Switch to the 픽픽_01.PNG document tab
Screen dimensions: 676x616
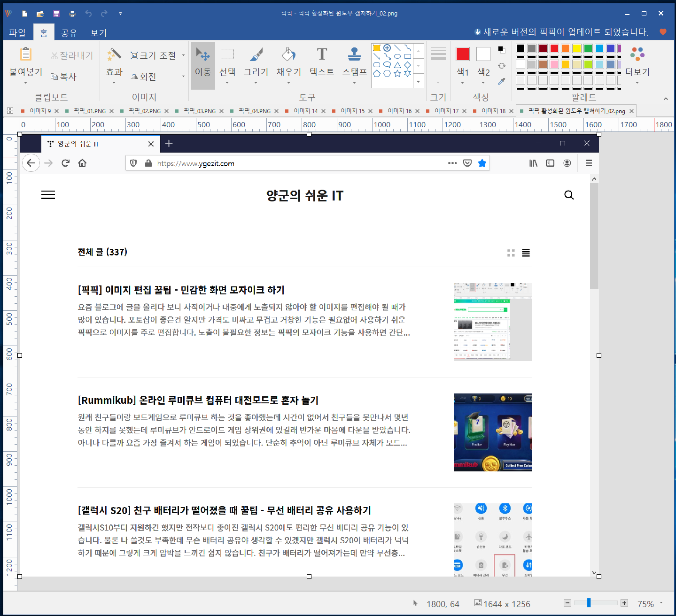pyautogui.click(x=89, y=111)
